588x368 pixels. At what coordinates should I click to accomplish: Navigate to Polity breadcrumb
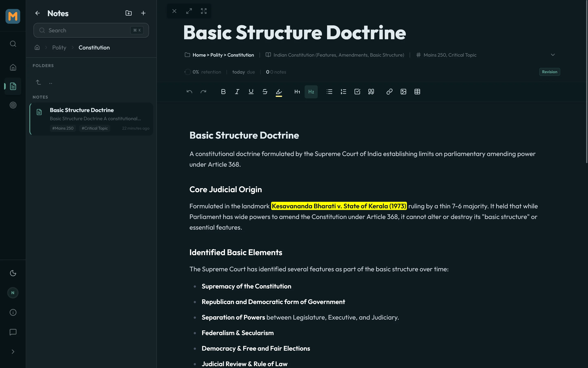click(59, 47)
